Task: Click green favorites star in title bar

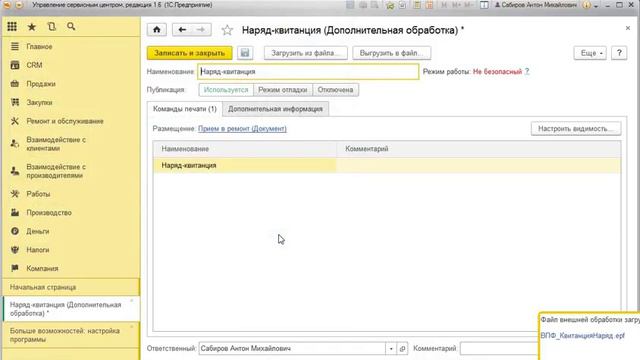Action: pyautogui.click(x=390, y=5)
